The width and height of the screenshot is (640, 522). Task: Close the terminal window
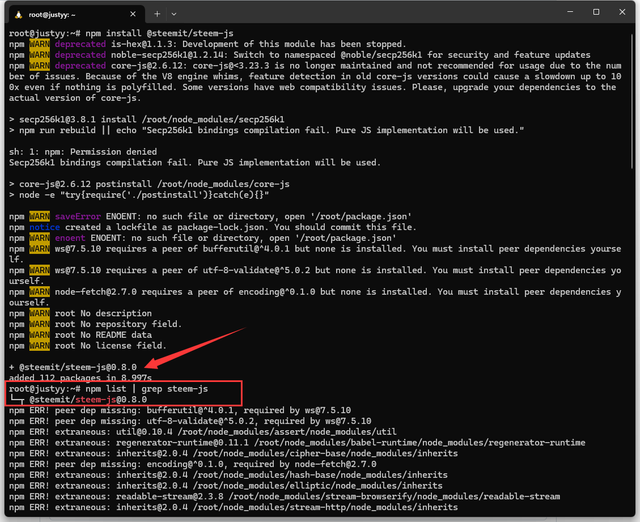622,12
